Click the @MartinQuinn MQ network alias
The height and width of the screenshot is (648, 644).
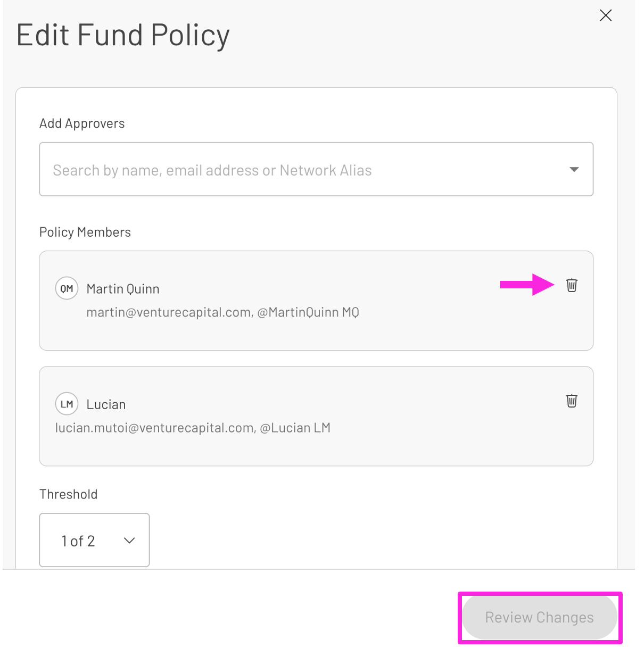tap(310, 312)
